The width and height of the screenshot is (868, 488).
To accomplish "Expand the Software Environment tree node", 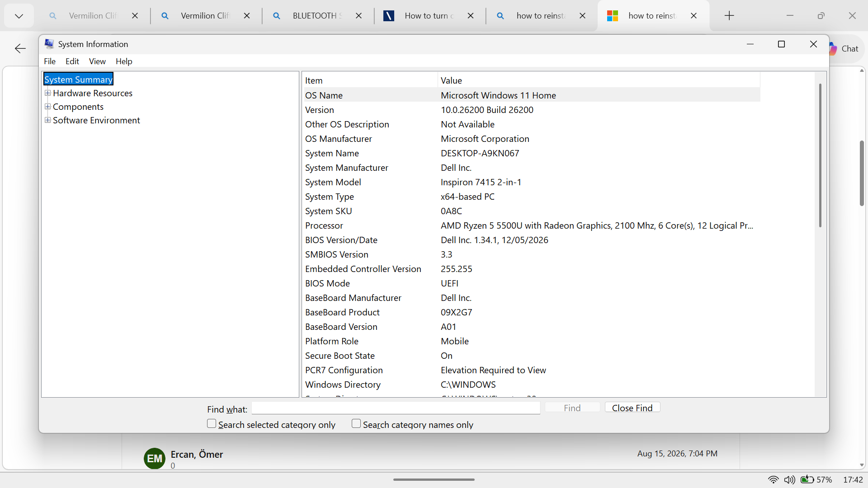I will pyautogui.click(x=47, y=120).
